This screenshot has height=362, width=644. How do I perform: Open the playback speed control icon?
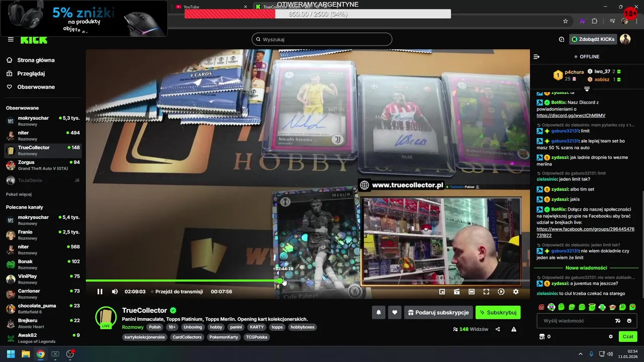(501, 292)
